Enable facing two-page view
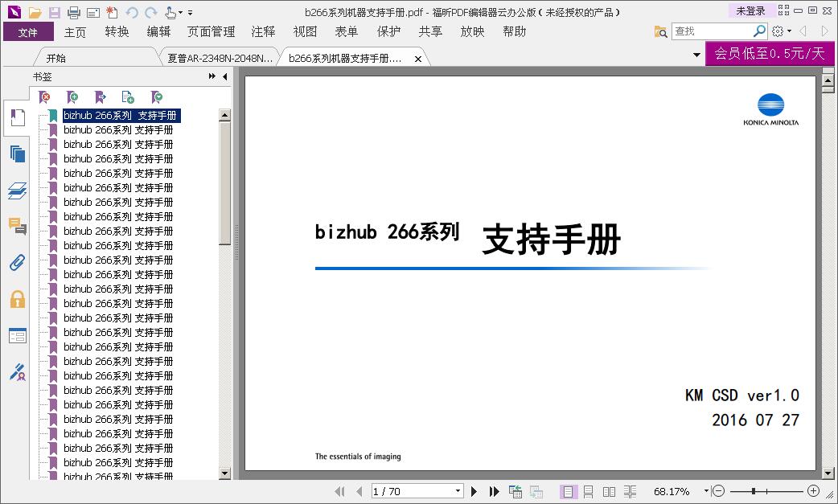This screenshot has width=838, height=504. [x=609, y=491]
